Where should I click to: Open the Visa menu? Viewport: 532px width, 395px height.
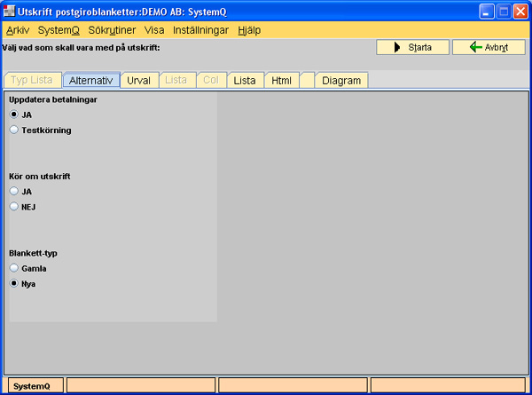coord(154,29)
